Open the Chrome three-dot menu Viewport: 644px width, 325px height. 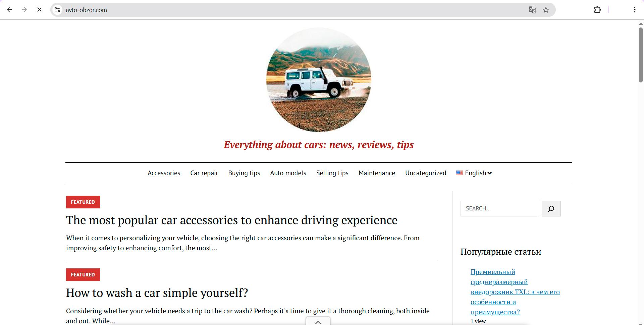[635, 10]
